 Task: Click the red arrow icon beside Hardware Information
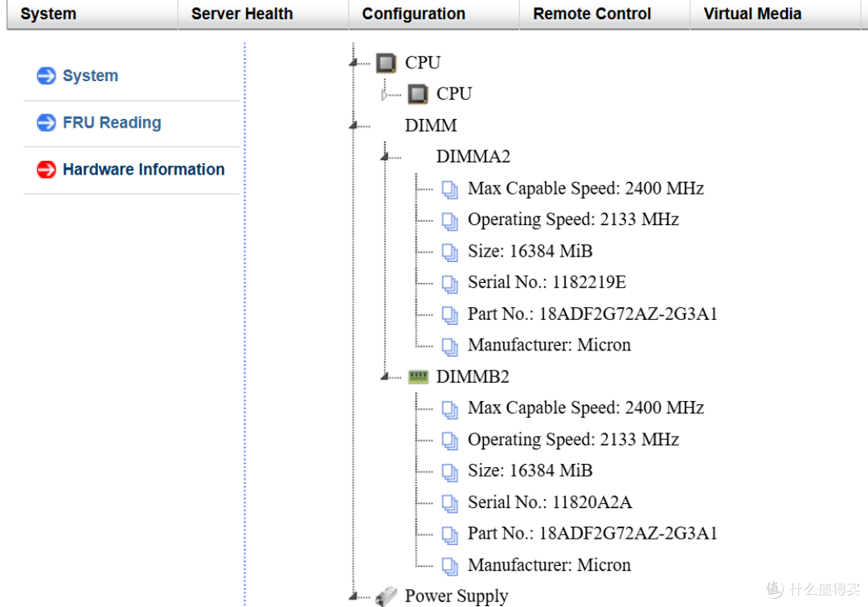pos(47,170)
